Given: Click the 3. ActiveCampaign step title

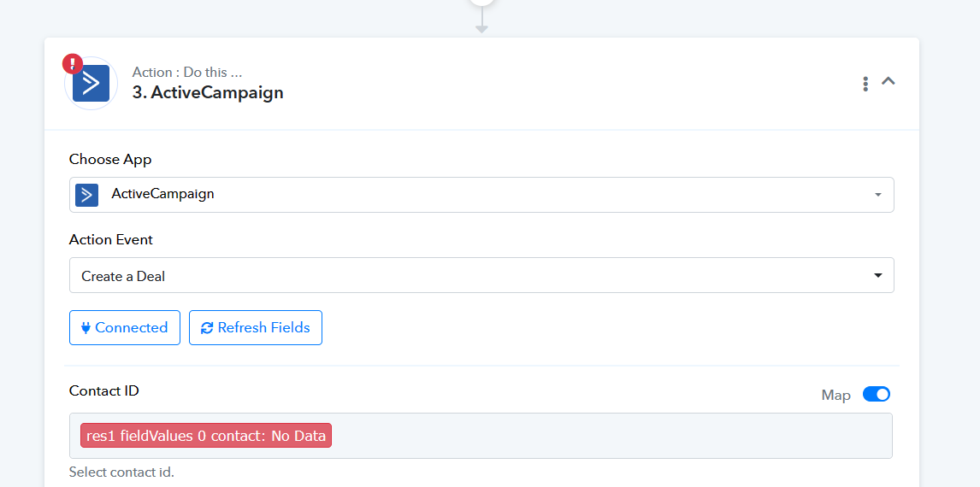Looking at the screenshot, I should click(x=208, y=92).
